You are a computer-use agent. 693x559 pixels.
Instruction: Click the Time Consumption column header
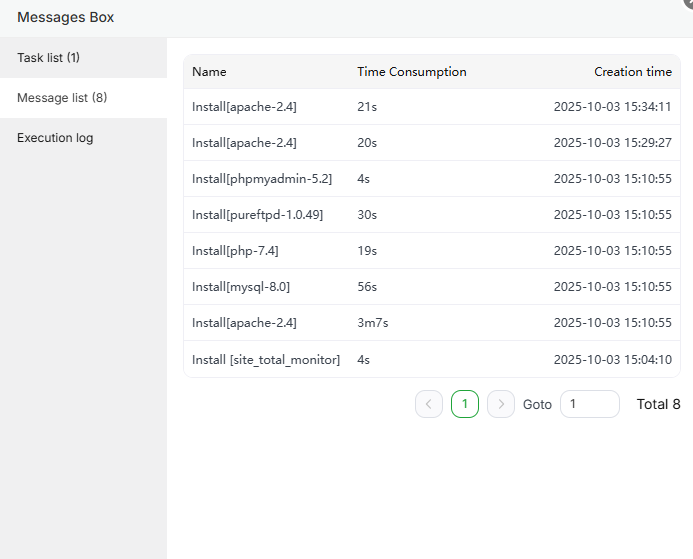click(x=411, y=72)
